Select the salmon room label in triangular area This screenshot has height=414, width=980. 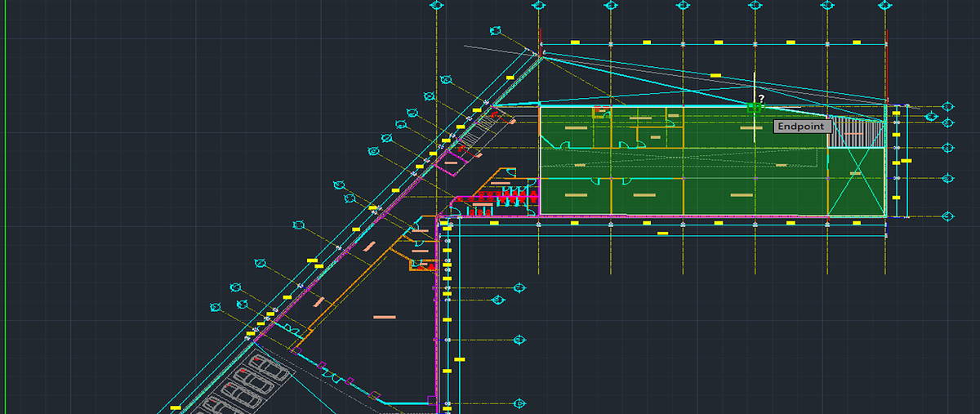385,317
